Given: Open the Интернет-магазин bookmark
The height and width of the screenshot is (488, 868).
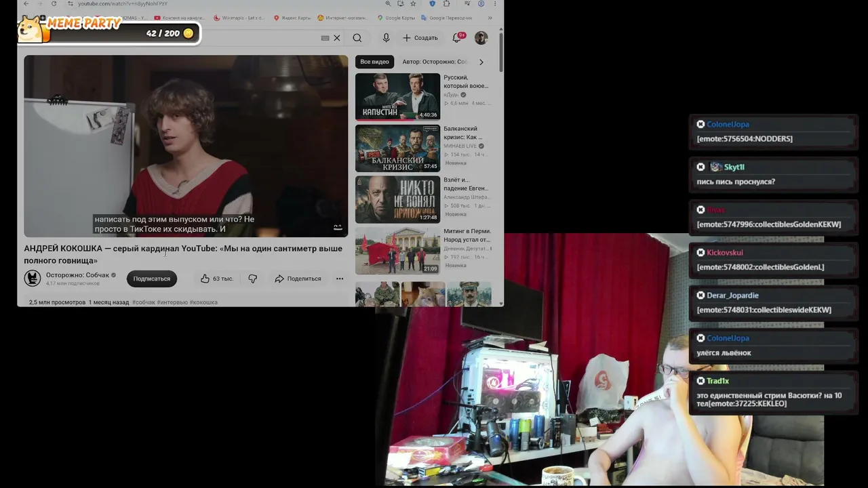Looking at the screenshot, I should (x=342, y=18).
